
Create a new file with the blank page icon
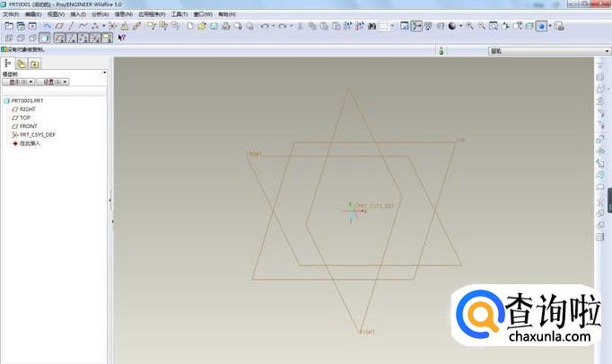coord(190,26)
